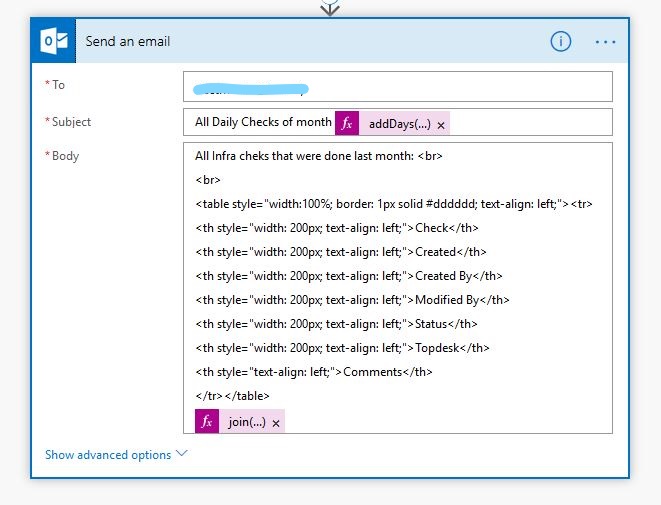Click the body line ending 'Created</th>'

(341, 252)
